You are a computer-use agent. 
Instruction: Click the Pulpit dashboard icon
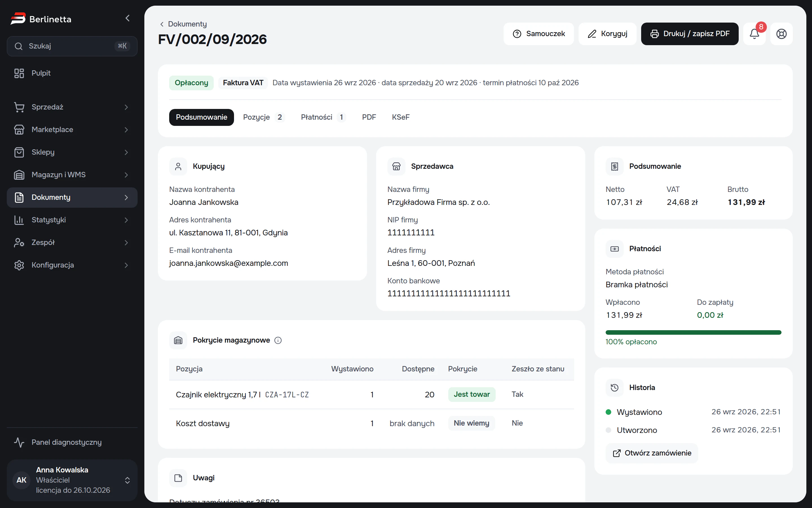pos(19,73)
